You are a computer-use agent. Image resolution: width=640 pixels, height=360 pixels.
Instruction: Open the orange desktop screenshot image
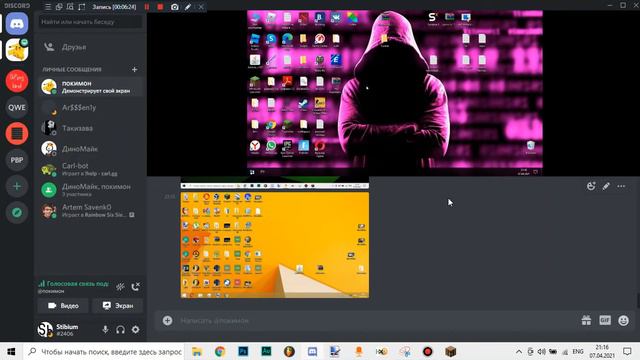(275, 245)
